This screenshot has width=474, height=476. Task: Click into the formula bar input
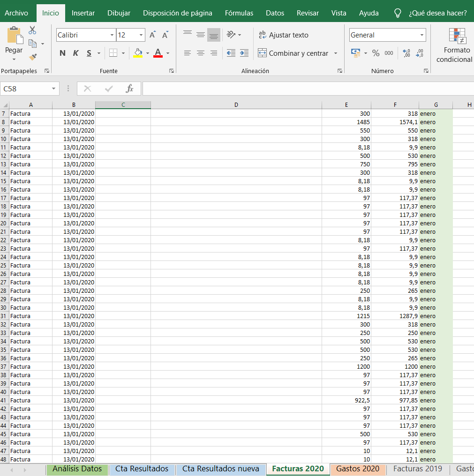pyautogui.click(x=308, y=89)
